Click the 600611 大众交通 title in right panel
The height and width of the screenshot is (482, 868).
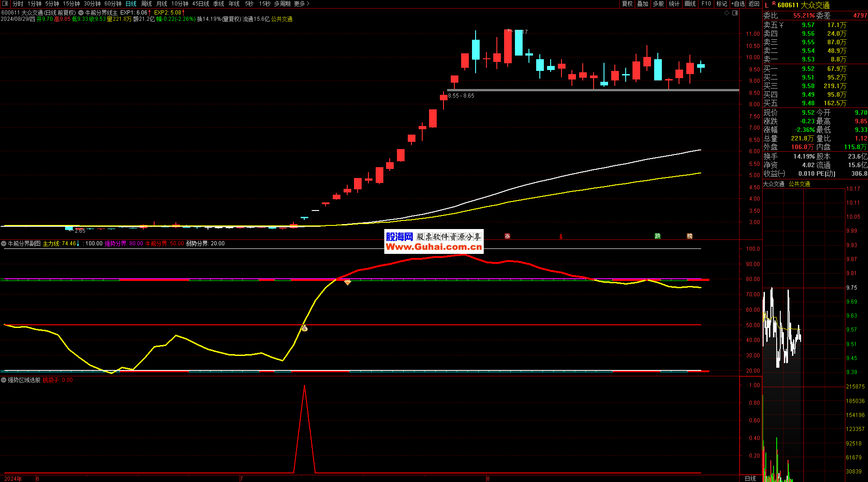803,5
